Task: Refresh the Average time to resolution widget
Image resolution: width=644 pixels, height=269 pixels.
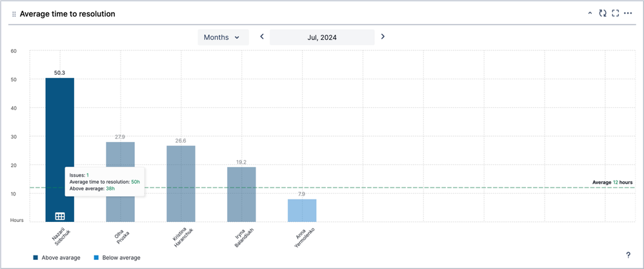Action: pos(603,14)
